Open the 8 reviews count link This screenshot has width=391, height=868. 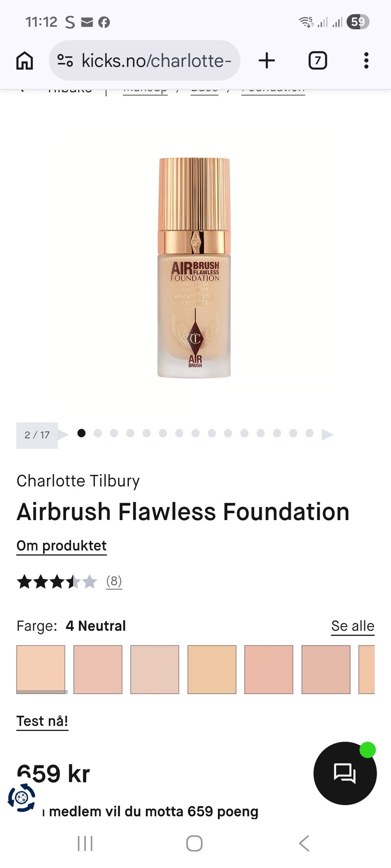(x=114, y=581)
